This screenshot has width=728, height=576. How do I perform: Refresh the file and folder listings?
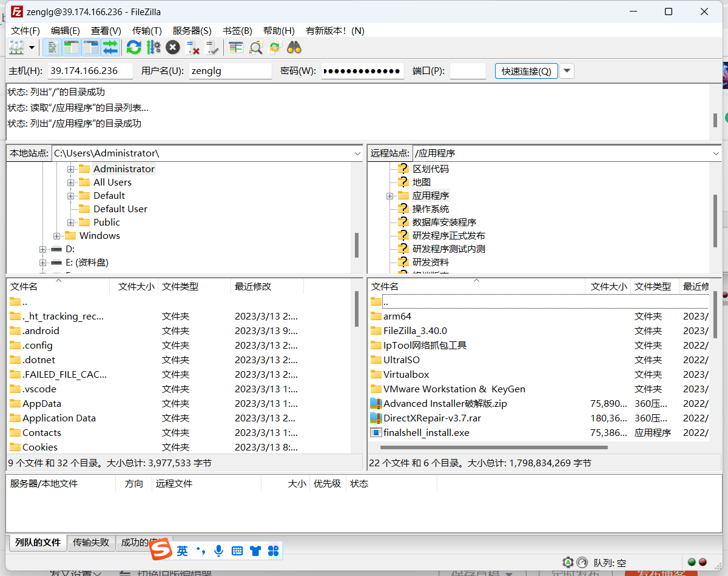133,47
